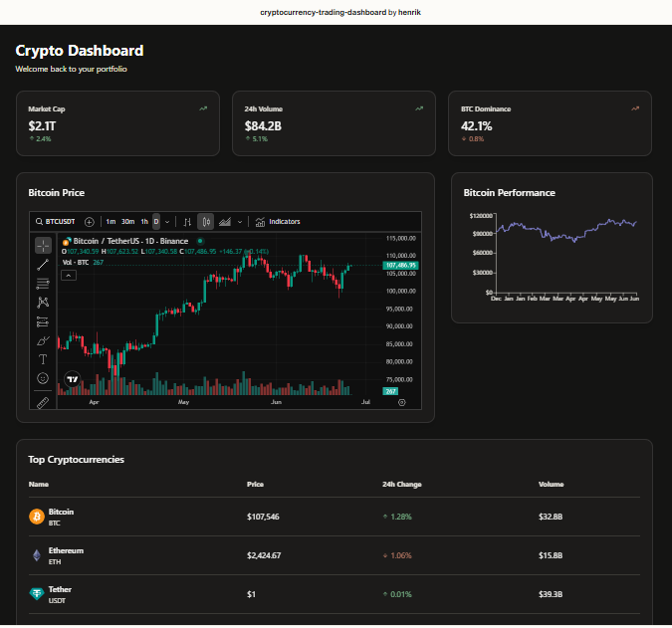Click the BTC Dominance trend icon
Viewport: 672px width, 628px height.
(635, 108)
